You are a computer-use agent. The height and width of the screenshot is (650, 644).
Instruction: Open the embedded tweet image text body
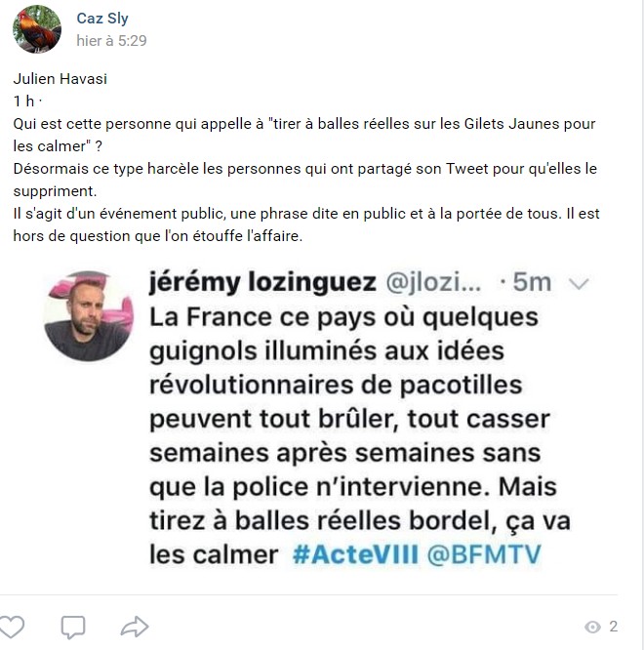pos(359,435)
